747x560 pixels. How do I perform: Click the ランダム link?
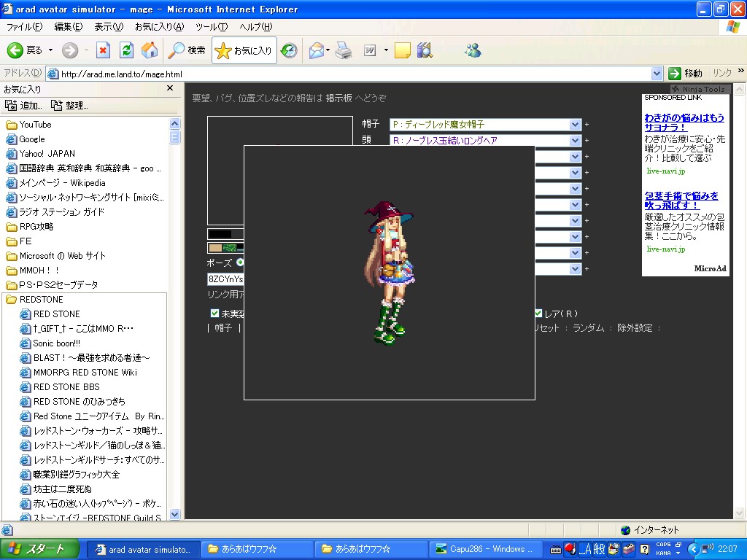point(589,328)
